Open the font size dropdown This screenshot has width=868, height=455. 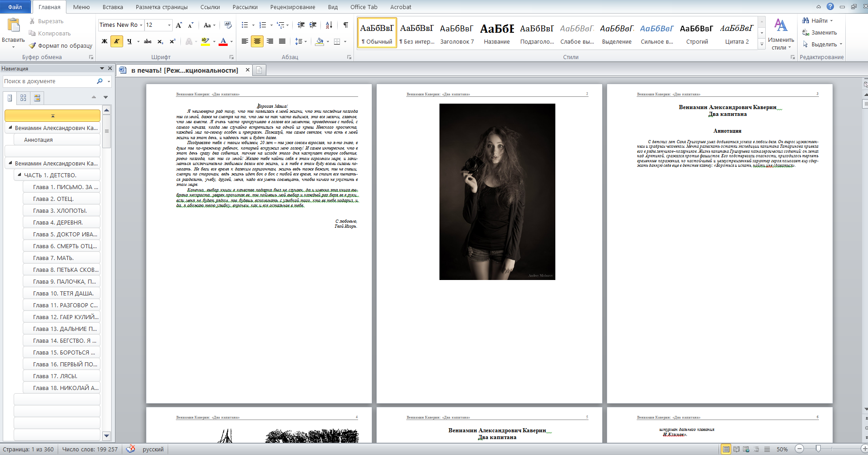pyautogui.click(x=169, y=25)
